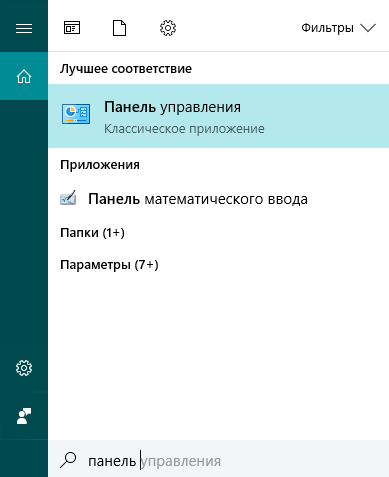Click the math input panel icon
Viewport: 389px width, 477px height.
[68, 198]
